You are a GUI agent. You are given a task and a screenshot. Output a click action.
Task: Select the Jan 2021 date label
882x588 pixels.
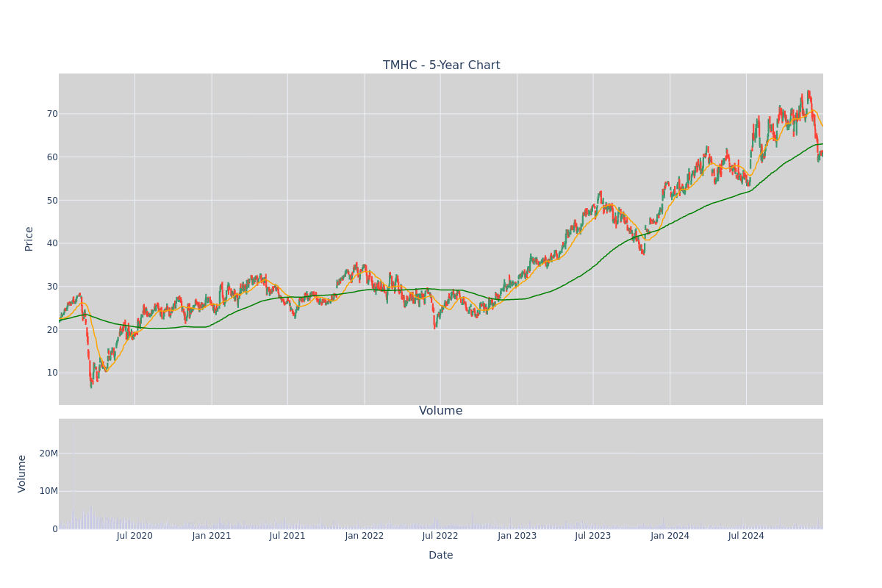[212, 536]
